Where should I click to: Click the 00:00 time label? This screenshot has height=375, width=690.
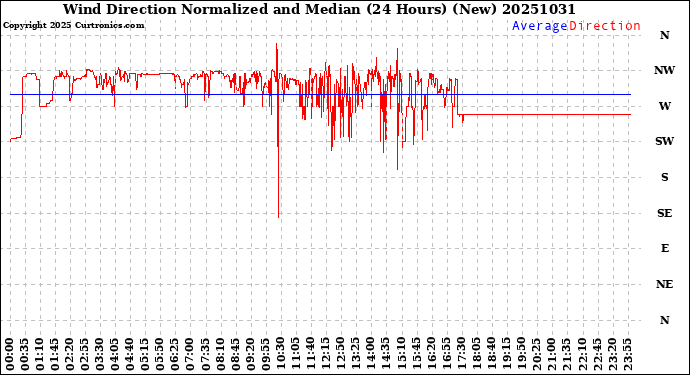10,354
